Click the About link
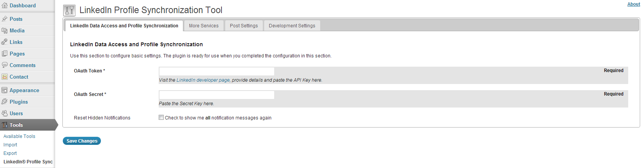644x168 pixels. point(634,4)
